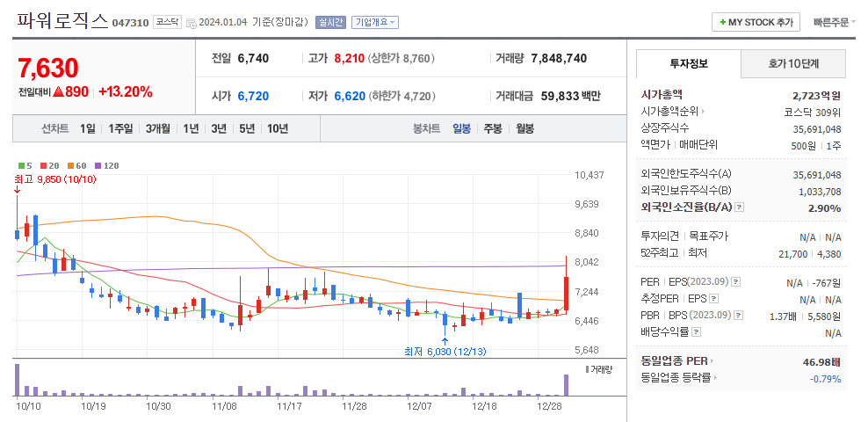This screenshot has width=868, height=422.
Task: Click the 거래대금 value 59,833 백만
Action: point(571,96)
